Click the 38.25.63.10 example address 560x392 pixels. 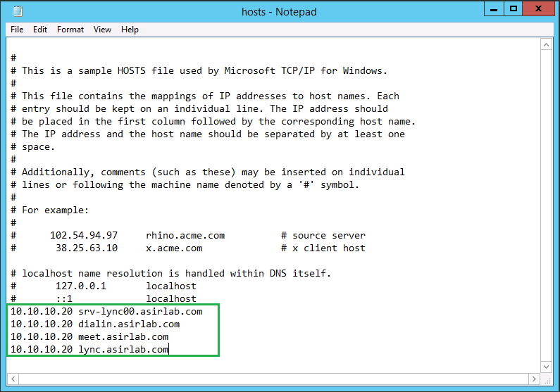[87, 248]
